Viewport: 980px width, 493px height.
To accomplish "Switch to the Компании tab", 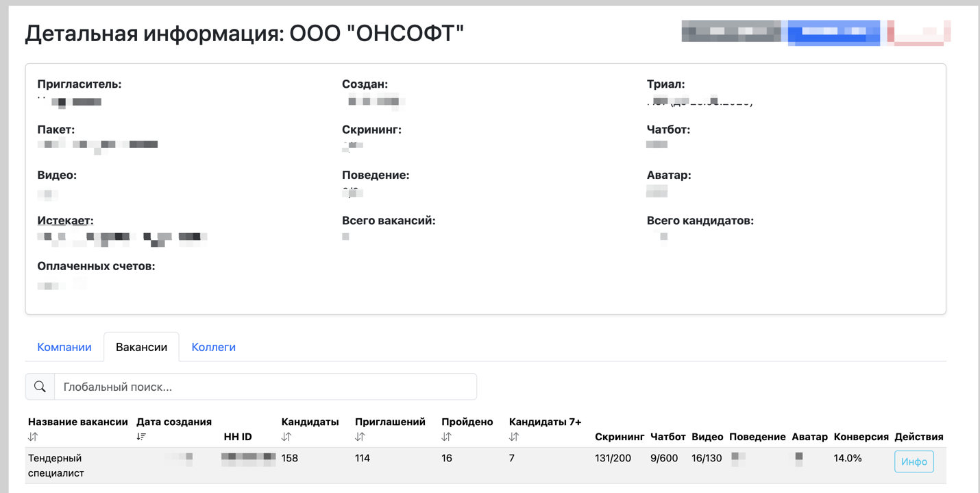I will click(x=64, y=347).
